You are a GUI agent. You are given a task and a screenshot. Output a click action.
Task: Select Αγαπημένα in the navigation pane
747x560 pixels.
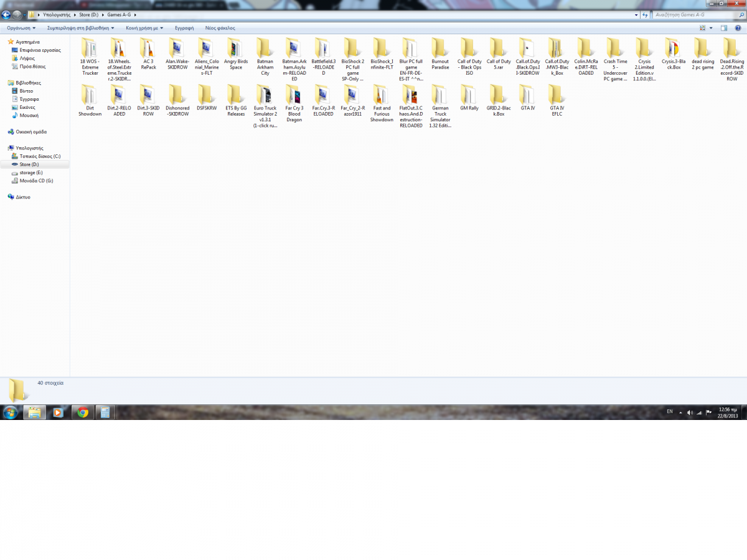point(27,42)
